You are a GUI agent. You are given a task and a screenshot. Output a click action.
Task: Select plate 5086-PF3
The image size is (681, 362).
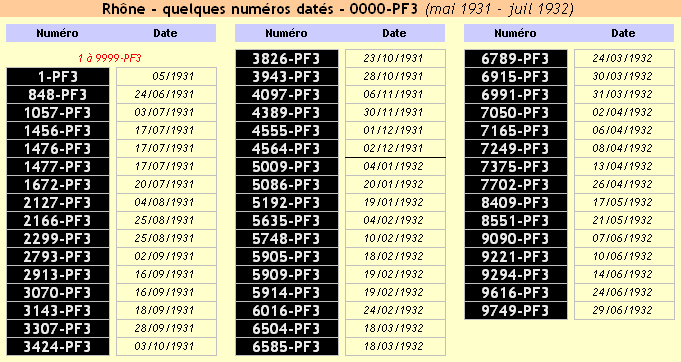click(x=287, y=185)
